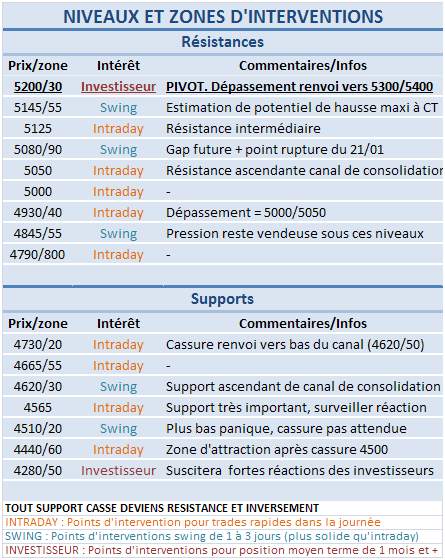Select the Résistances section header
The height and width of the screenshot is (560, 445).
[222, 42]
